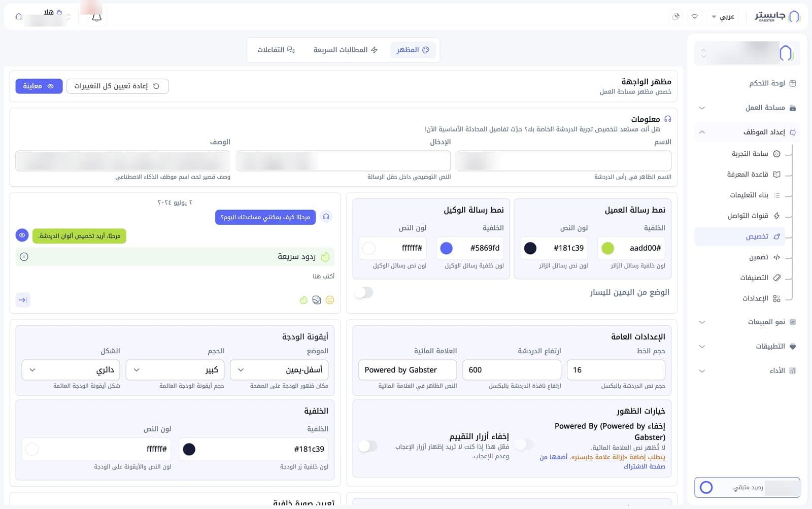This screenshot has height=509, width=812.
Task: Click the حجم الخط font size field
Action: tap(616, 370)
